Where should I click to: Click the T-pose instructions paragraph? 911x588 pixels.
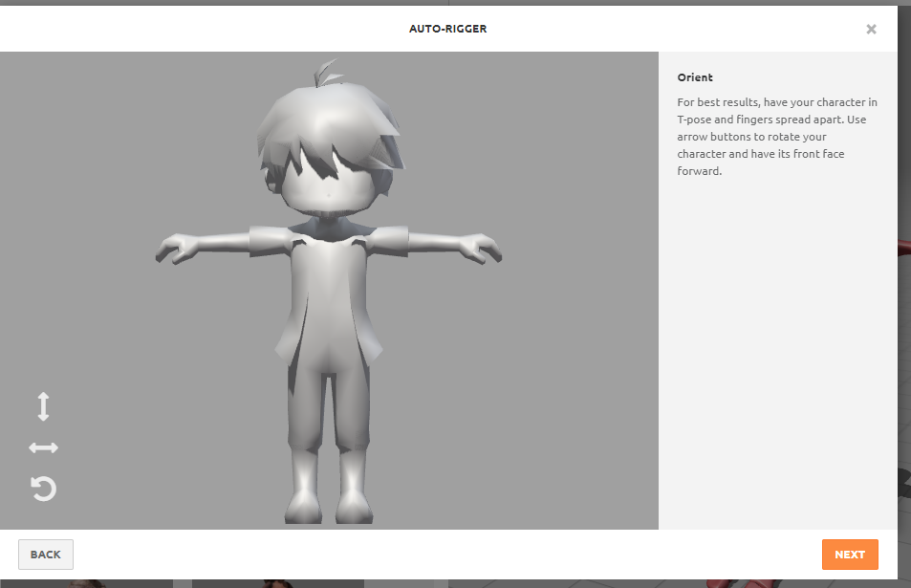[777, 137]
